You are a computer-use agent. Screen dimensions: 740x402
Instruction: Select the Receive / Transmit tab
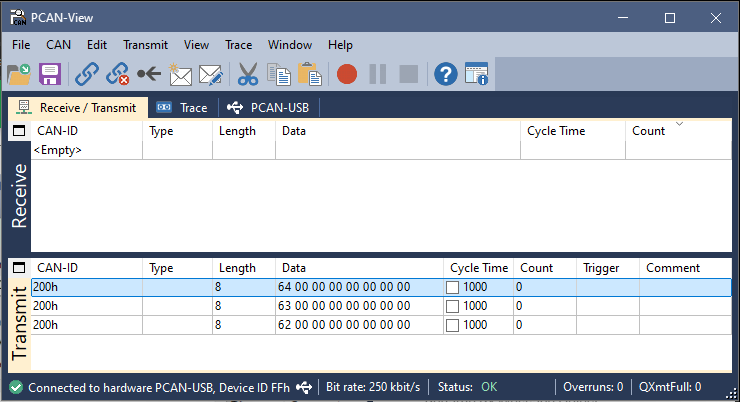78,108
